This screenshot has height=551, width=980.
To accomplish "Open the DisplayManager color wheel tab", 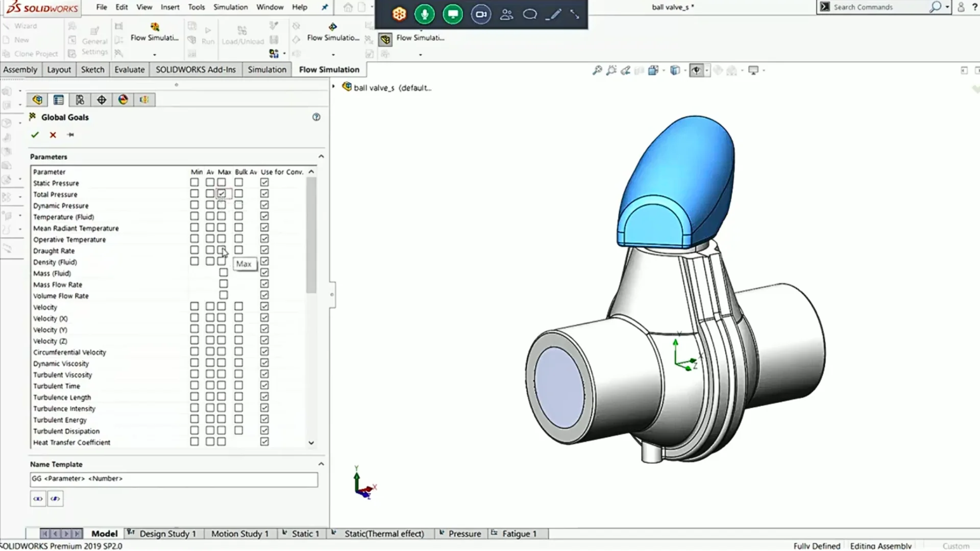I will click(123, 100).
